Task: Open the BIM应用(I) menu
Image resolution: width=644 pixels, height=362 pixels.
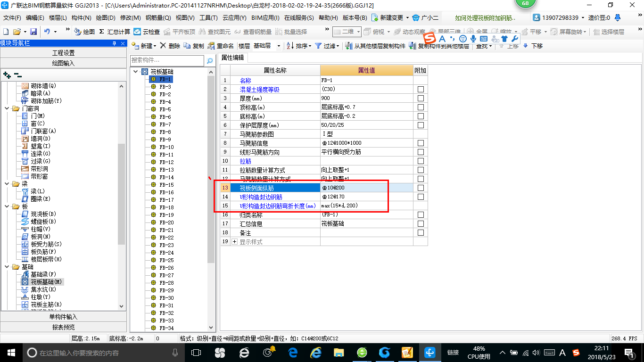Action: [x=265, y=17]
